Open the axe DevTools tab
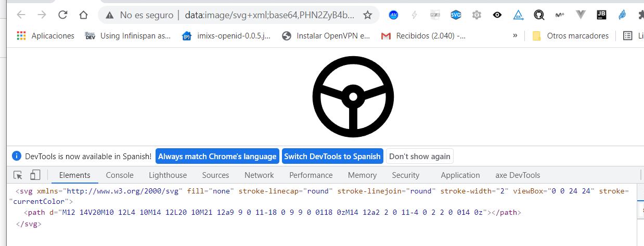 pyautogui.click(x=518, y=175)
